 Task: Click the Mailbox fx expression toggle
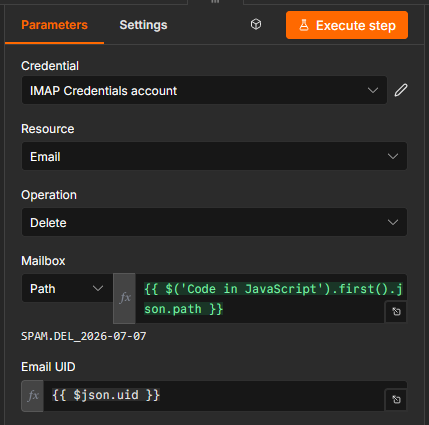click(124, 298)
